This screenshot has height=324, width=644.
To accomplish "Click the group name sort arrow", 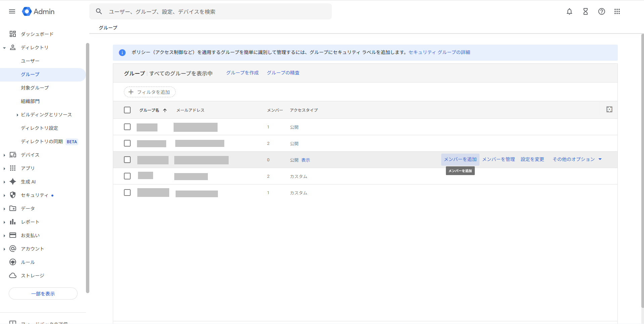I will pos(165,110).
